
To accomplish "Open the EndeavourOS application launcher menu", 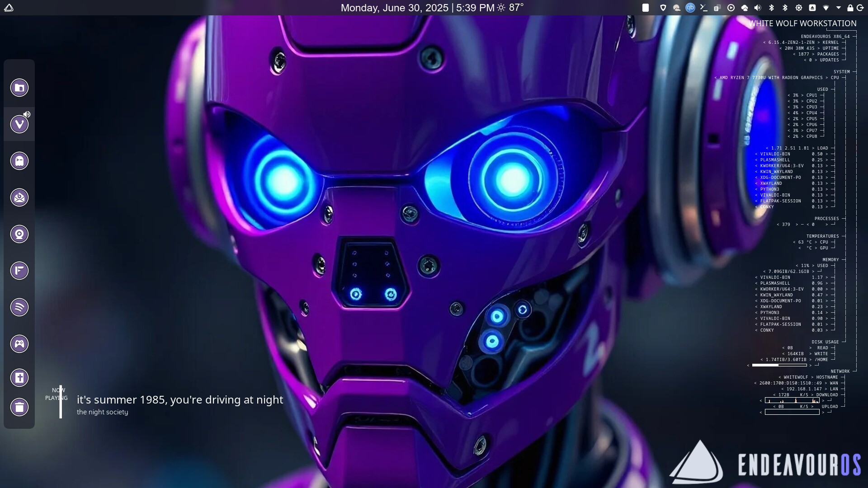I will pos(9,8).
